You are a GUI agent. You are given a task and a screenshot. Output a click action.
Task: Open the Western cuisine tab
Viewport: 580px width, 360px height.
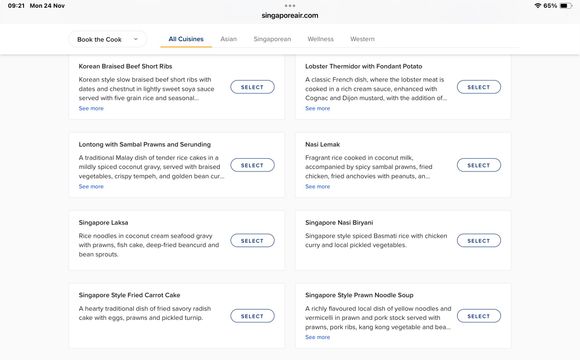[x=362, y=39]
